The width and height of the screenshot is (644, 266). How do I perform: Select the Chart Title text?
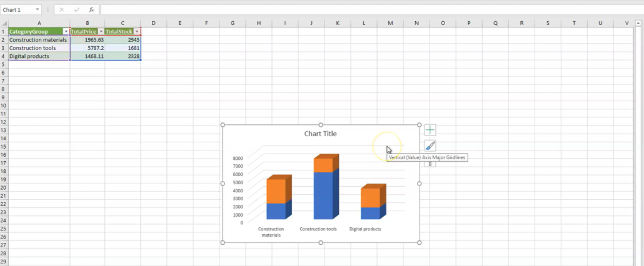[x=320, y=134]
